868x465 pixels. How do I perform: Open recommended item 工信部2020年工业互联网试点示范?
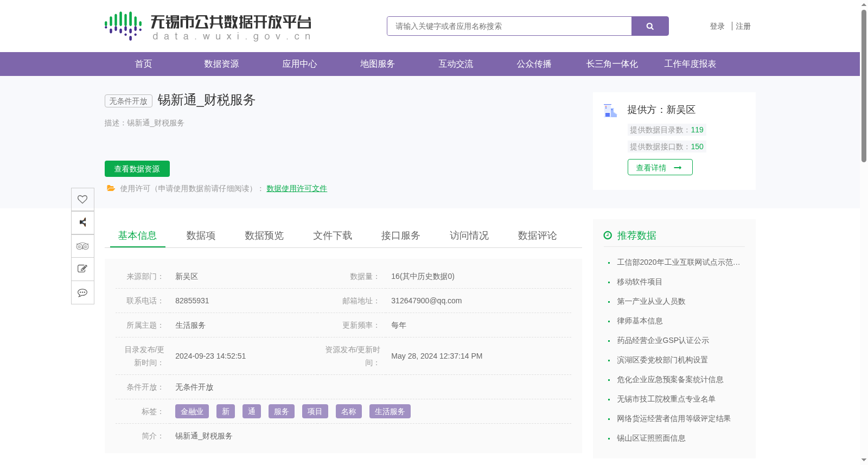678,262
